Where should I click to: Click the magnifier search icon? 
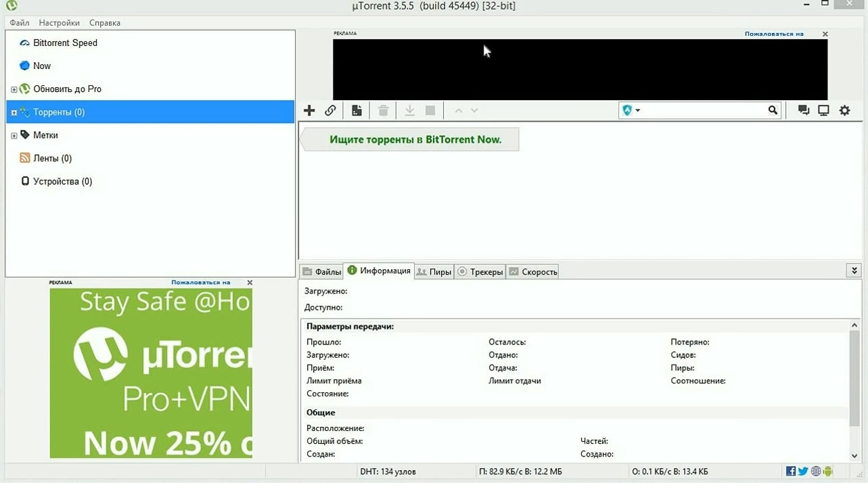point(773,110)
